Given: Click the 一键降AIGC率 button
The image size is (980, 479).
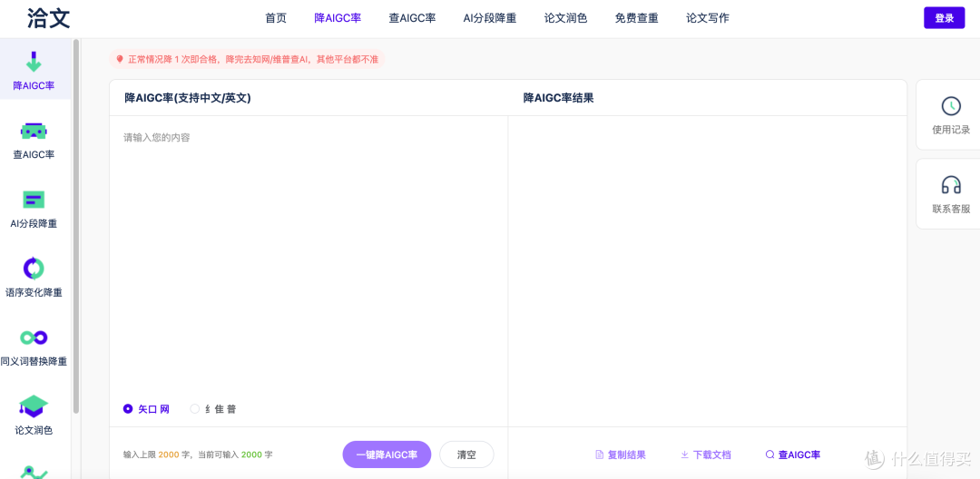Looking at the screenshot, I should click(x=387, y=455).
